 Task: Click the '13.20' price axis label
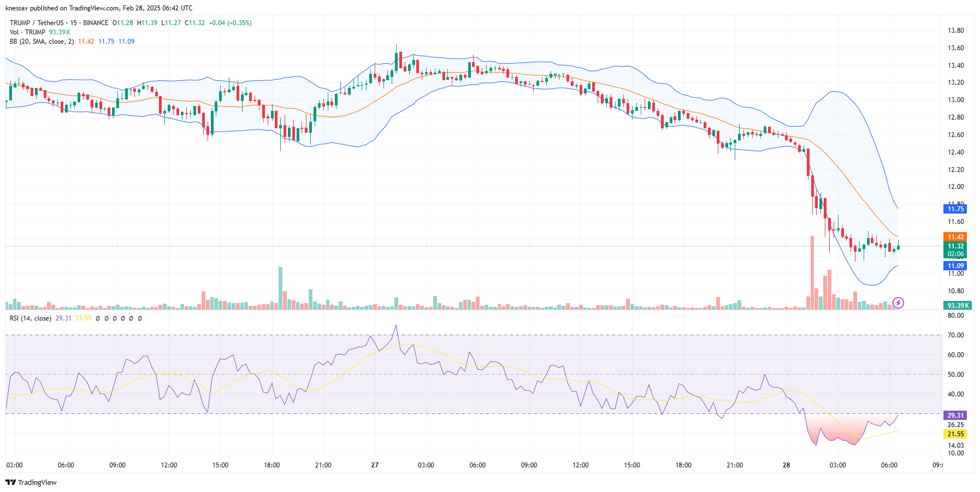(x=955, y=82)
